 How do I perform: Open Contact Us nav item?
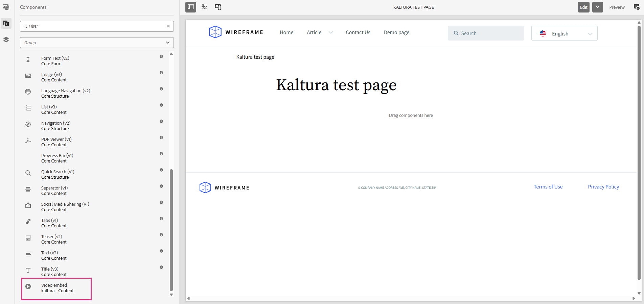point(358,32)
